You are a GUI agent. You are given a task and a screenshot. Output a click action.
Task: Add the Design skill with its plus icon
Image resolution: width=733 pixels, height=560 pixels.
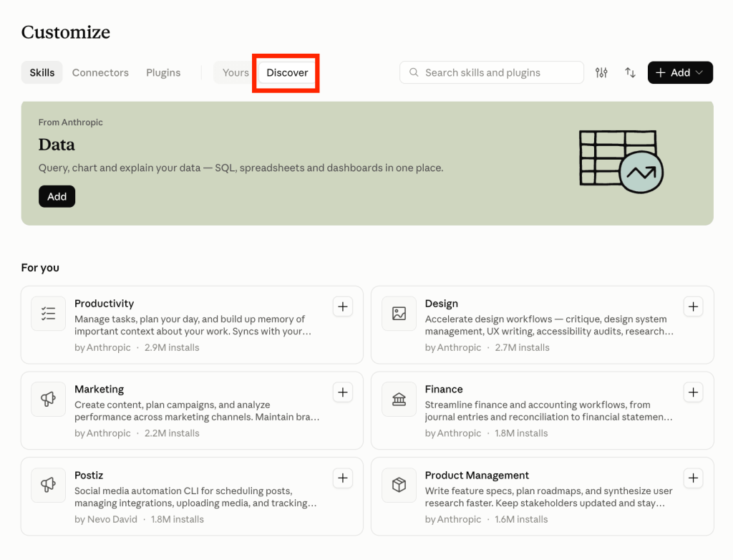pos(693,306)
